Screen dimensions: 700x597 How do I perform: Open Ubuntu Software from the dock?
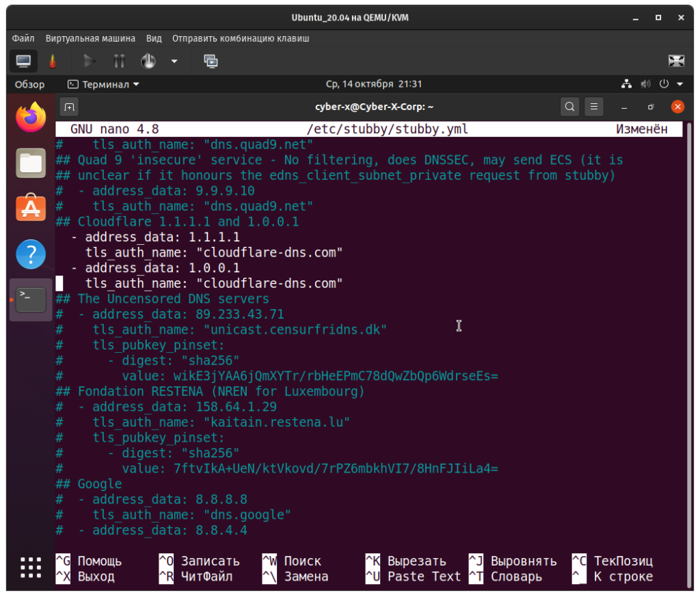tap(31, 208)
